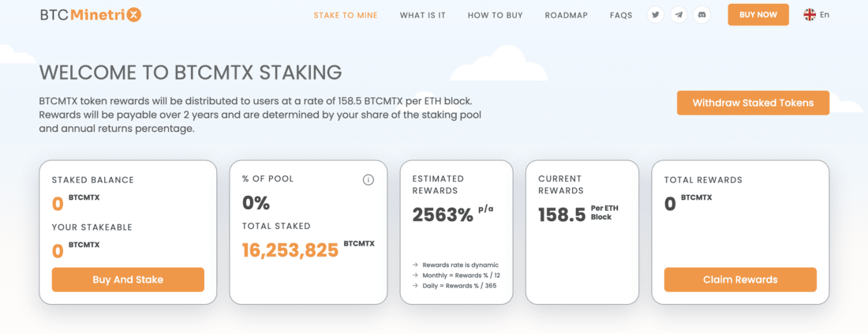
Task: Open the FAQs menu item
Action: tap(621, 16)
